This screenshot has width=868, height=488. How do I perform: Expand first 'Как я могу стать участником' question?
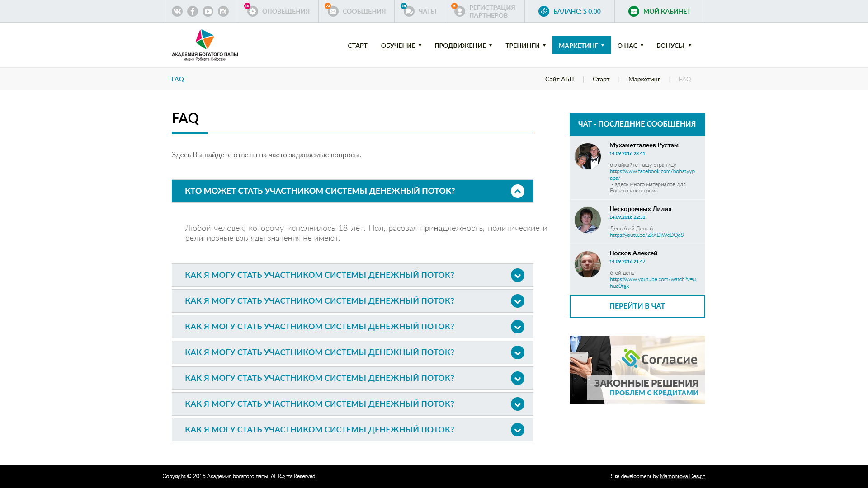click(518, 275)
